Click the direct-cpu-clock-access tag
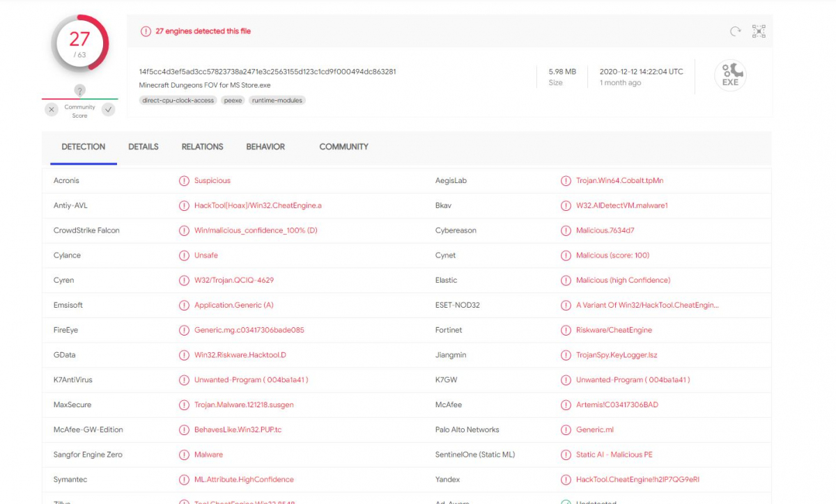The image size is (836, 504). click(178, 100)
